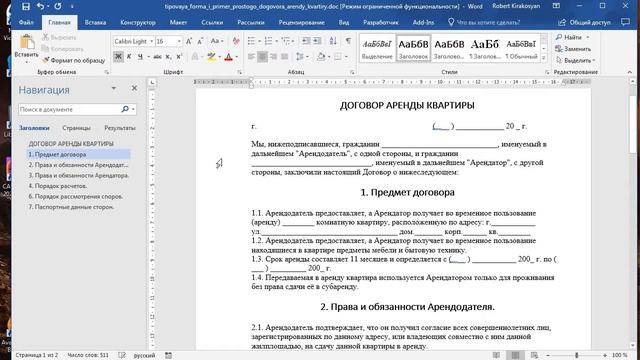Save document using the floppy disk icon

click(x=25, y=6)
